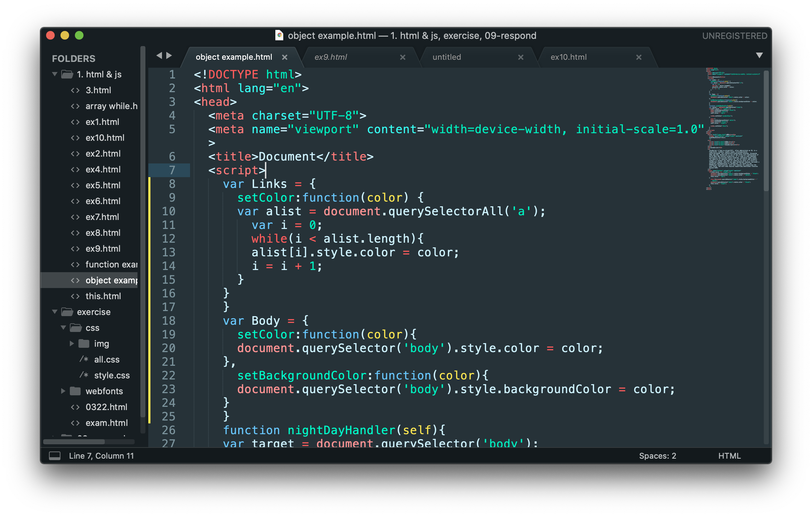Open the tab list dropdown arrow
This screenshot has width=812, height=517.
tap(759, 55)
